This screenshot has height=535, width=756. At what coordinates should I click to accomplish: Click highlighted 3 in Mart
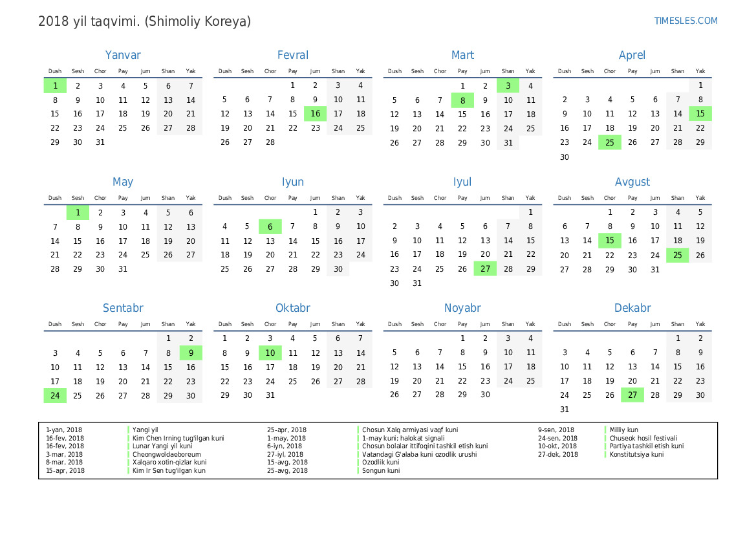(x=508, y=86)
